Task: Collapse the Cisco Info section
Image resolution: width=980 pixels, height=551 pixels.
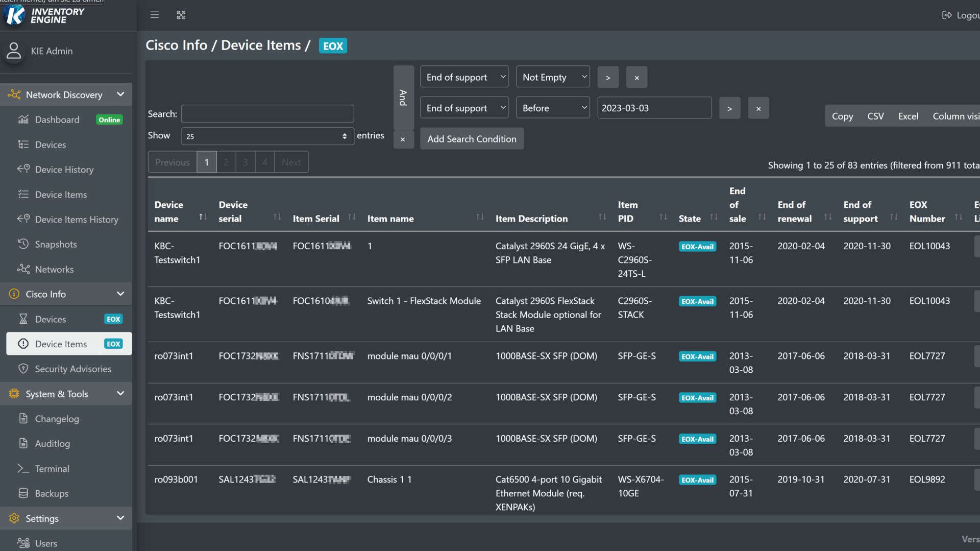Action: [120, 294]
